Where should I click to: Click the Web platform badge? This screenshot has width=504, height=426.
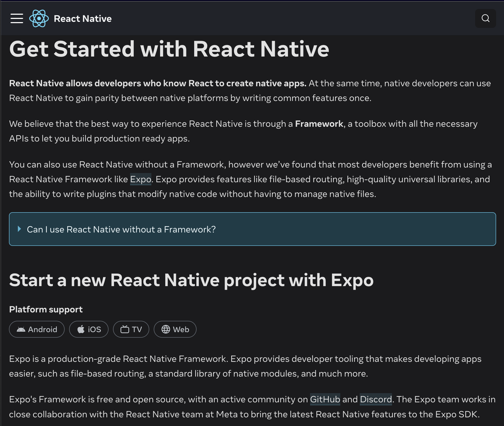coord(175,329)
